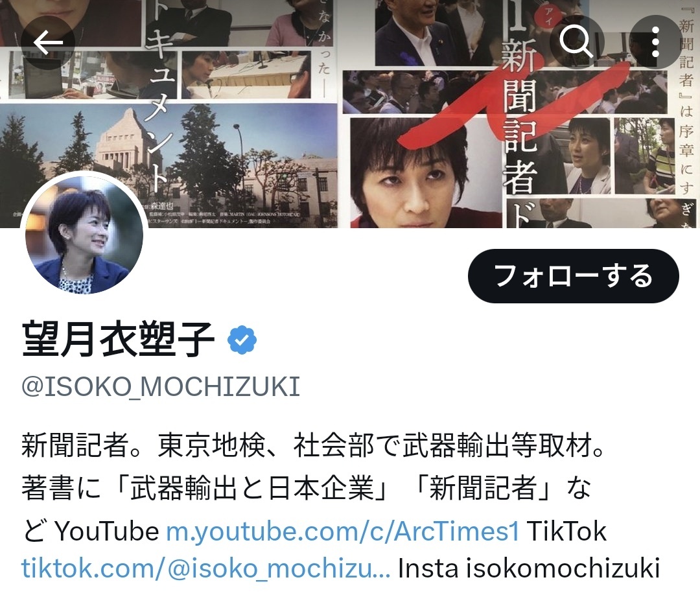Tap the blue verified checkmark badge
The height and width of the screenshot is (595, 700).
(x=242, y=340)
